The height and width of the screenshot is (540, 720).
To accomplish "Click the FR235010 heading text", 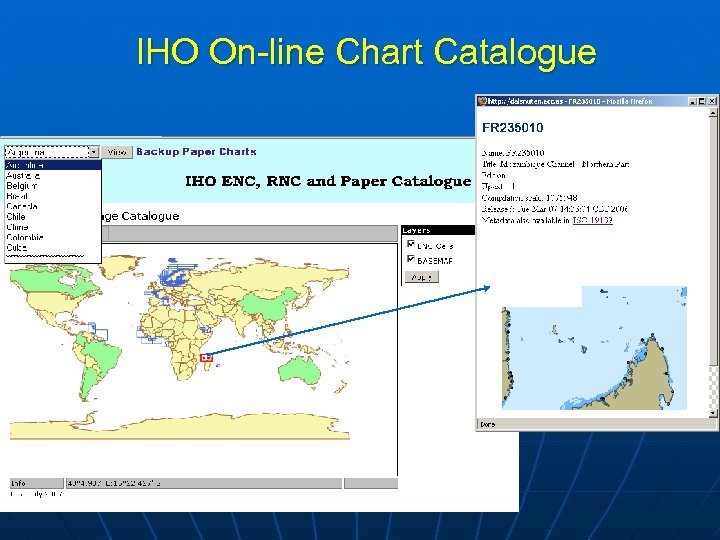I will pyautogui.click(x=512, y=128).
